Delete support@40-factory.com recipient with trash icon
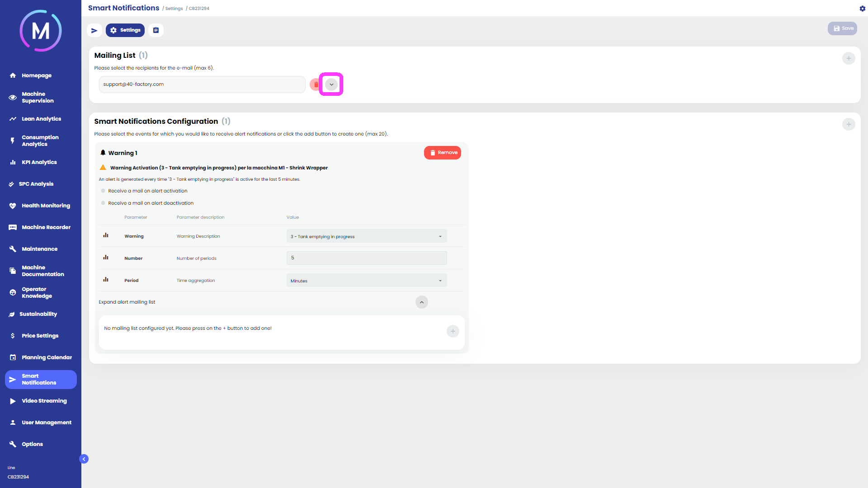The width and height of the screenshot is (868, 488). point(316,84)
